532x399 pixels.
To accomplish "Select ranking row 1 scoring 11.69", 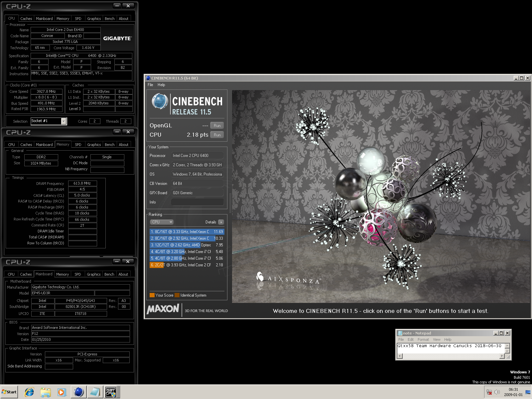I will [x=187, y=232].
